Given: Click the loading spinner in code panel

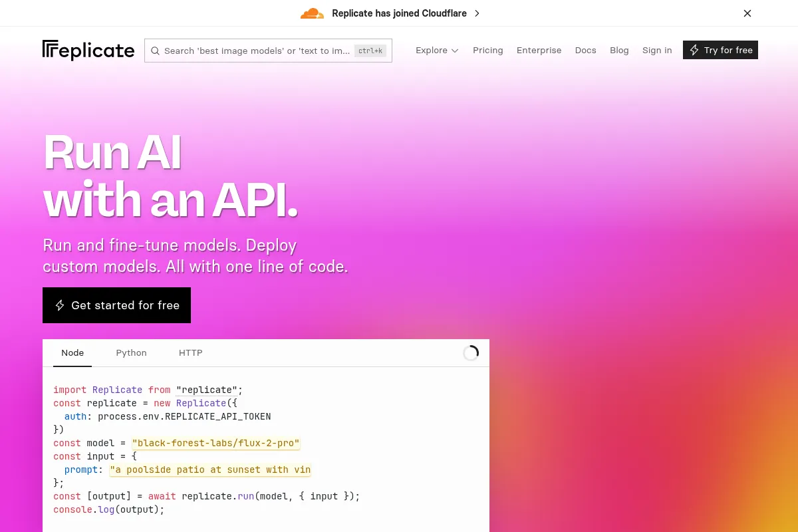Looking at the screenshot, I should tap(471, 353).
